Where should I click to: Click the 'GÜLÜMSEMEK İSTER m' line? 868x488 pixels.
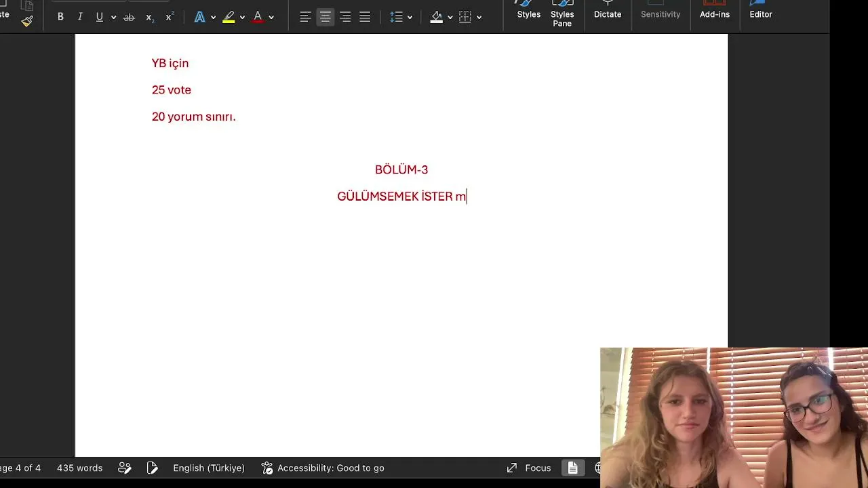[401, 197]
